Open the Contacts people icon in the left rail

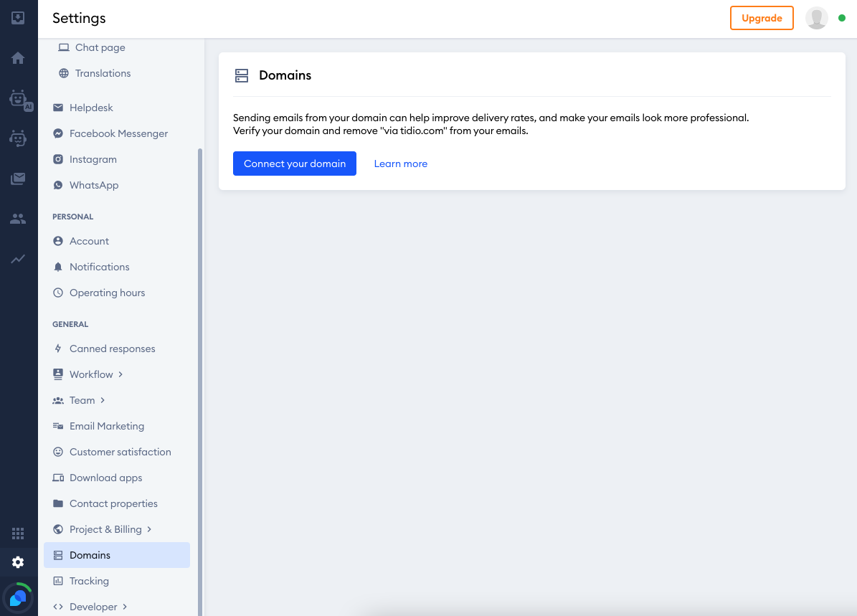18,219
